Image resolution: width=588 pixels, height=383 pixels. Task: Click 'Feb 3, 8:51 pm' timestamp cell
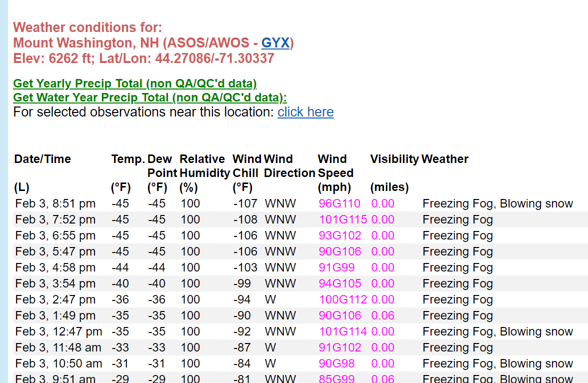click(55, 203)
